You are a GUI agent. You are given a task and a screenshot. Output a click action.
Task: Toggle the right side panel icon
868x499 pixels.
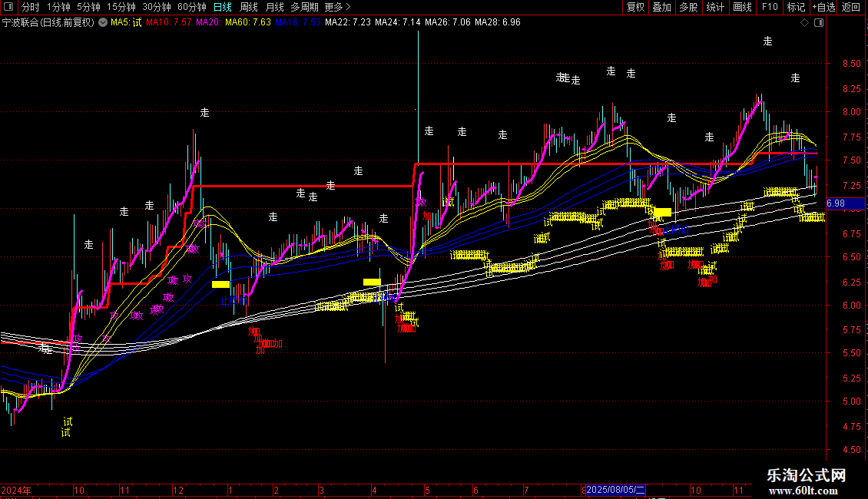tap(819, 22)
